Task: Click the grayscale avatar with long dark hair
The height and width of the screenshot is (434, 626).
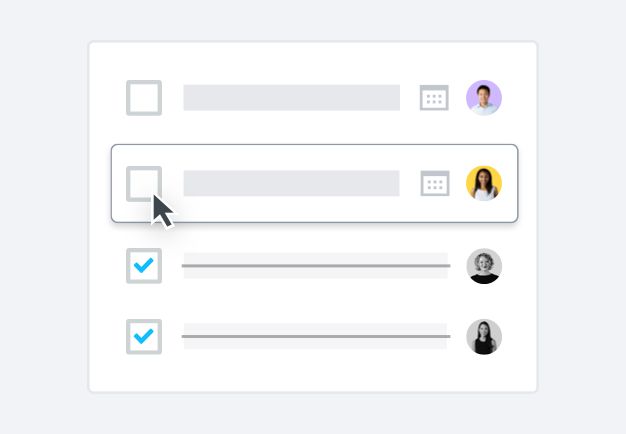Action: click(x=484, y=337)
